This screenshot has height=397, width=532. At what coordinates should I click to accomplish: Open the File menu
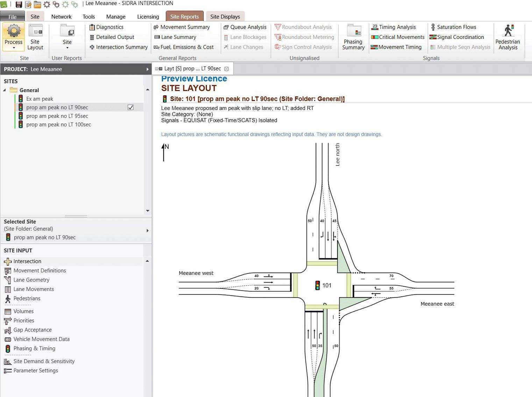(x=12, y=16)
